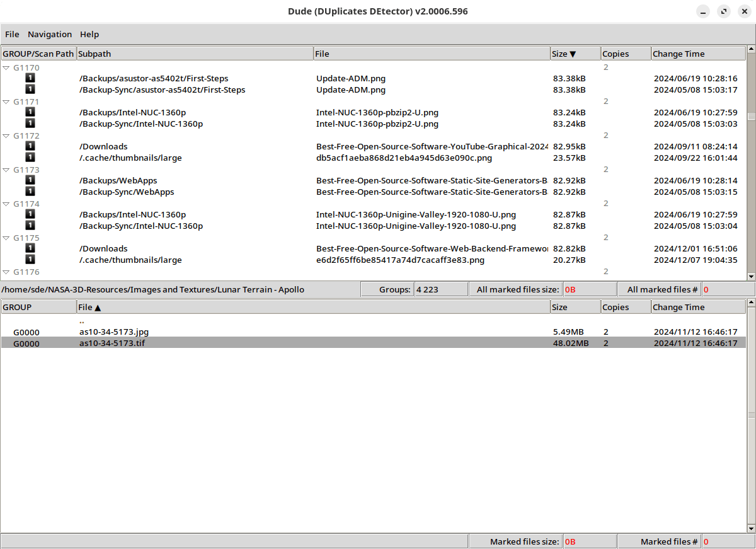Image resolution: width=756 pixels, height=549 pixels.
Task: Click scan path icon for e6d2f65ff6be85417a74d7cacaff3e83.png row
Action: pos(30,260)
